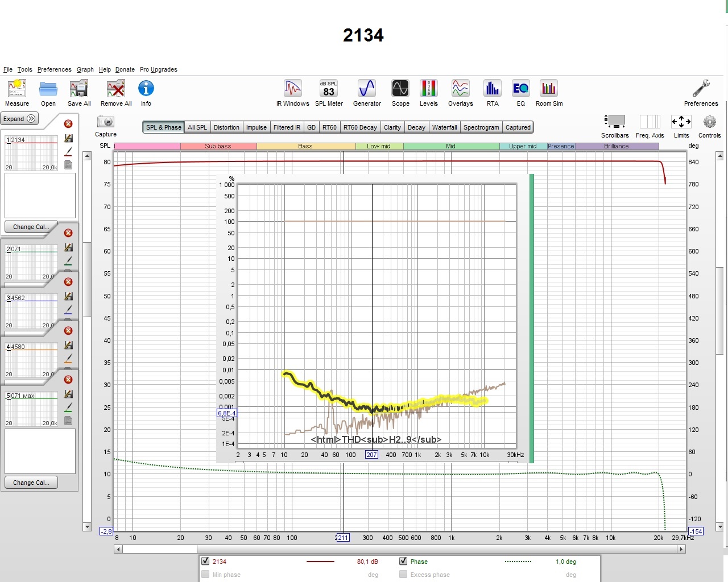The height and width of the screenshot is (582, 728).
Task: Open the Help menu
Action: coord(105,69)
